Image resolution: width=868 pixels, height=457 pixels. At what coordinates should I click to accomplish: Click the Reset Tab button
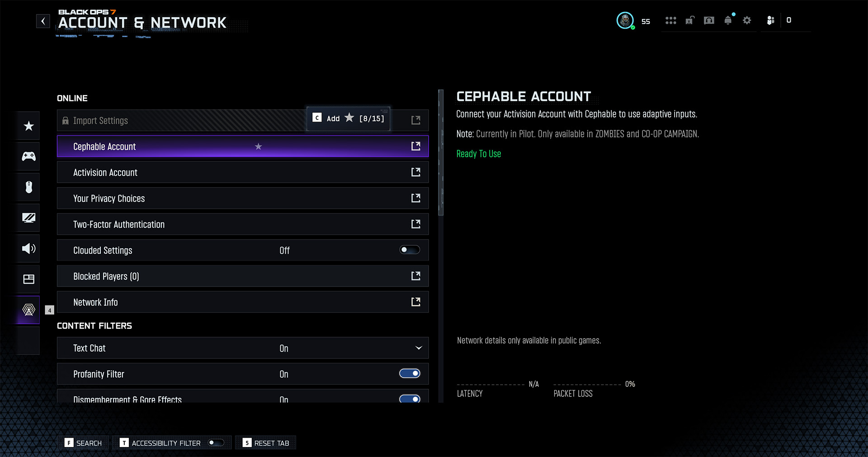click(266, 443)
